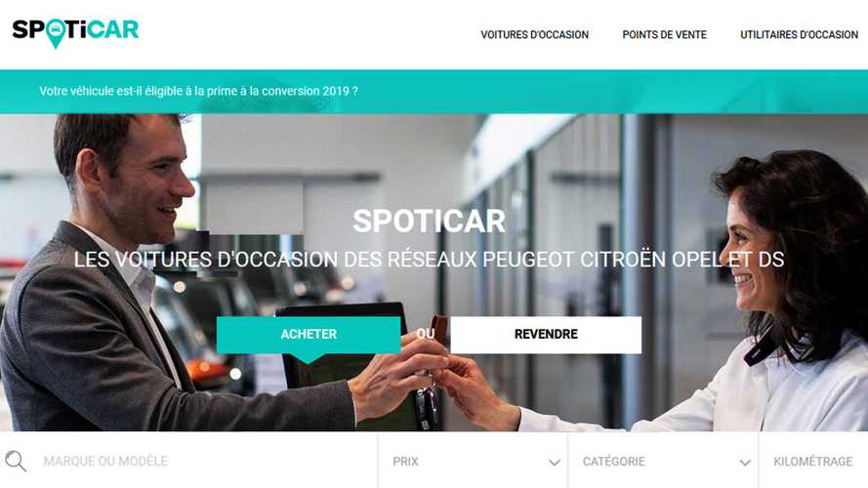868x488 pixels.
Task: Click the Catégorie chevron arrow
Action: [745, 463]
